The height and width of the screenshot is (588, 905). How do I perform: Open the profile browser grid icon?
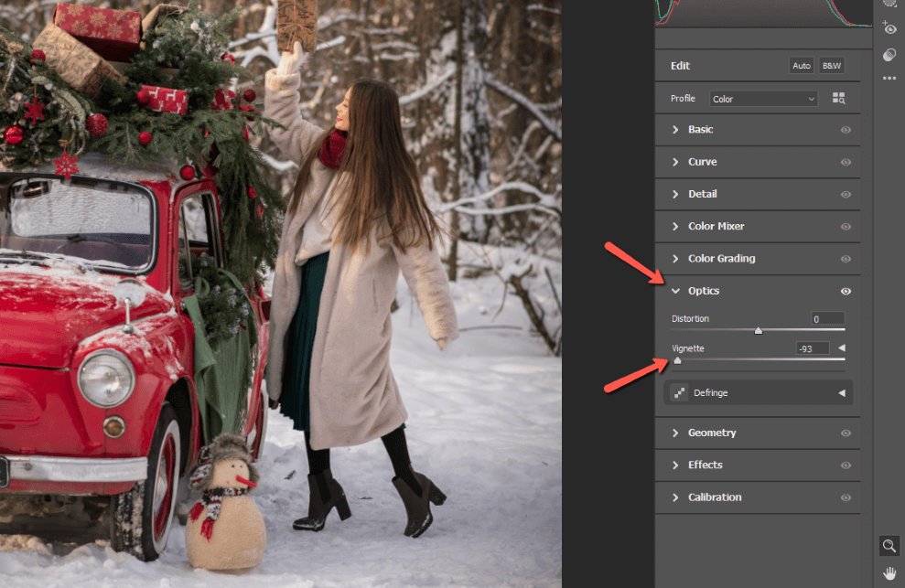point(838,98)
